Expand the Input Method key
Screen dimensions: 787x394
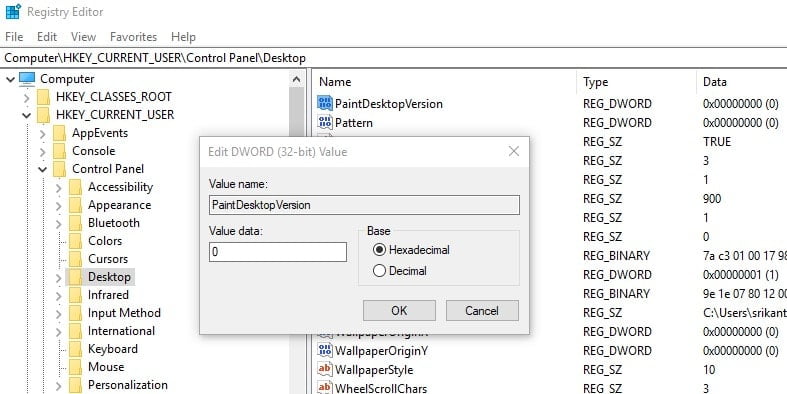click(x=59, y=314)
